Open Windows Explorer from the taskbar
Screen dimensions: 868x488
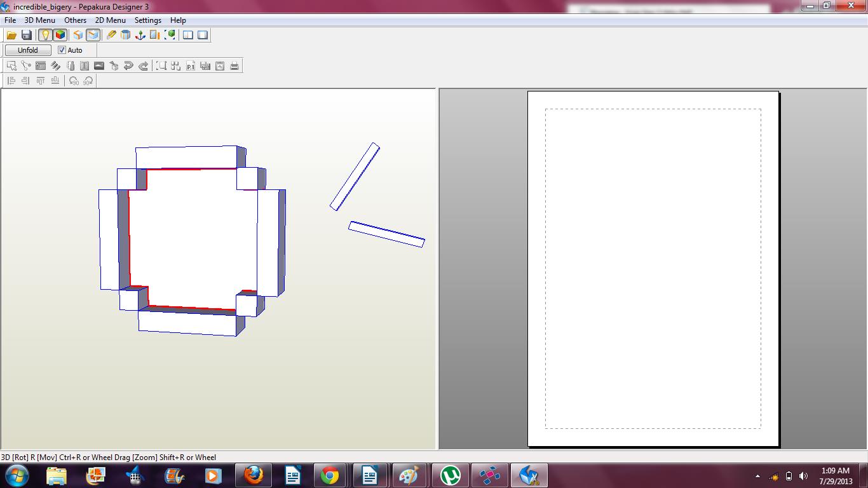click(x=57, y=475)
